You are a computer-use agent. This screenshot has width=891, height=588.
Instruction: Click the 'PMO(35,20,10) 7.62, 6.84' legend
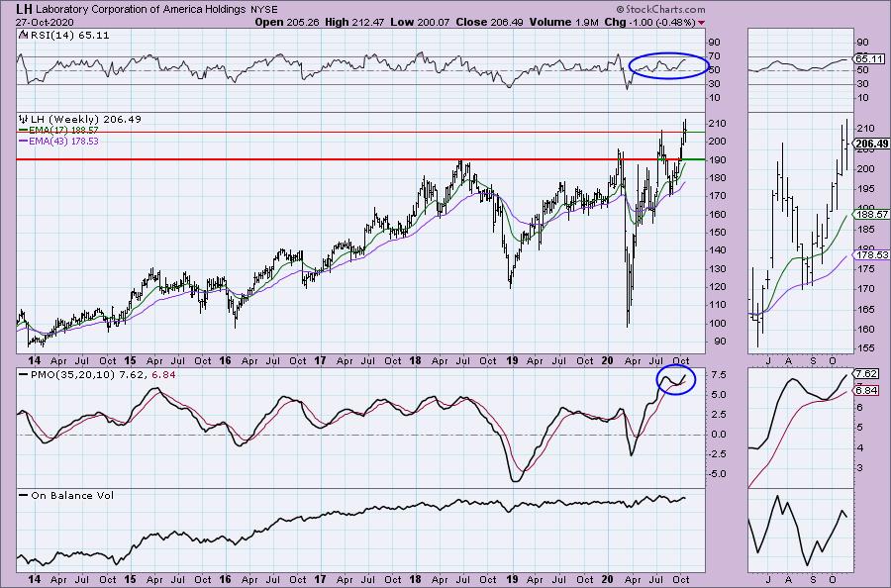(97, 374)
